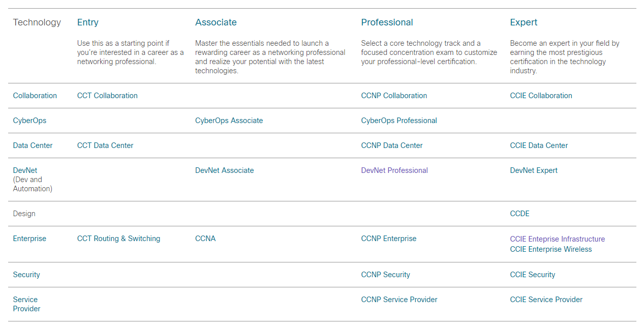Open the CCIE Security certification

tap(532, 275)
